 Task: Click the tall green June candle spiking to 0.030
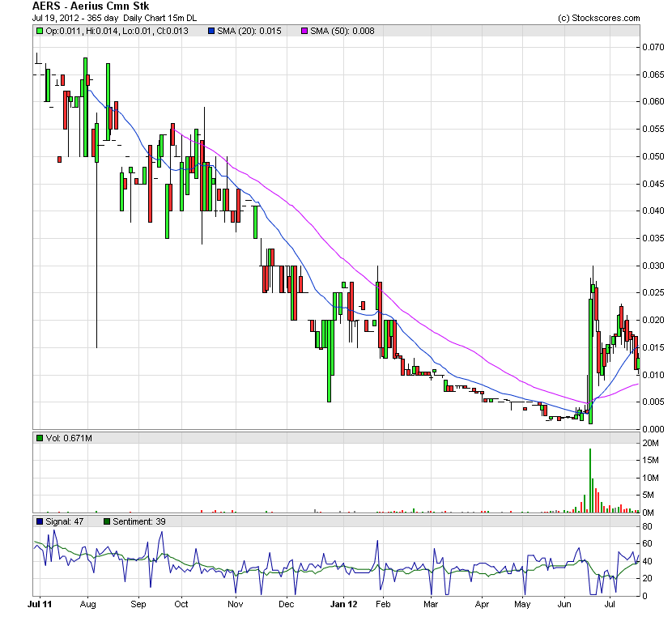pyautogui.click(x=590, y=361)
